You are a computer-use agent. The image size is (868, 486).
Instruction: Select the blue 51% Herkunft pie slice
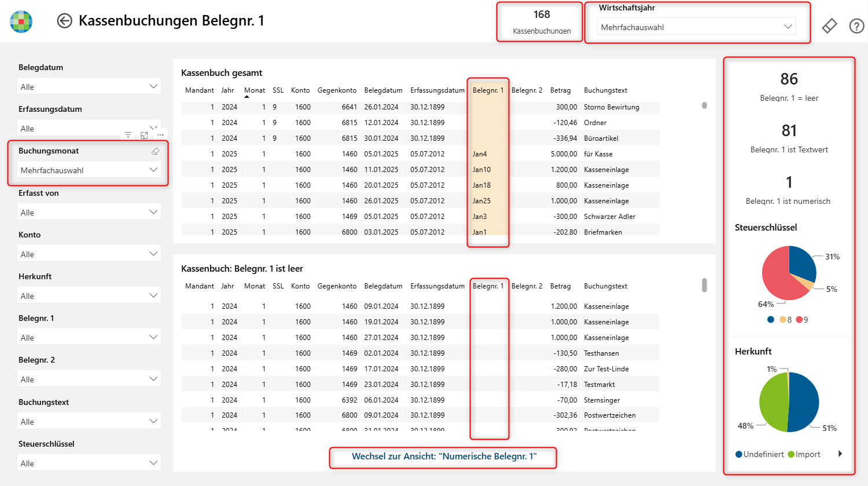[x=804, y=402]
